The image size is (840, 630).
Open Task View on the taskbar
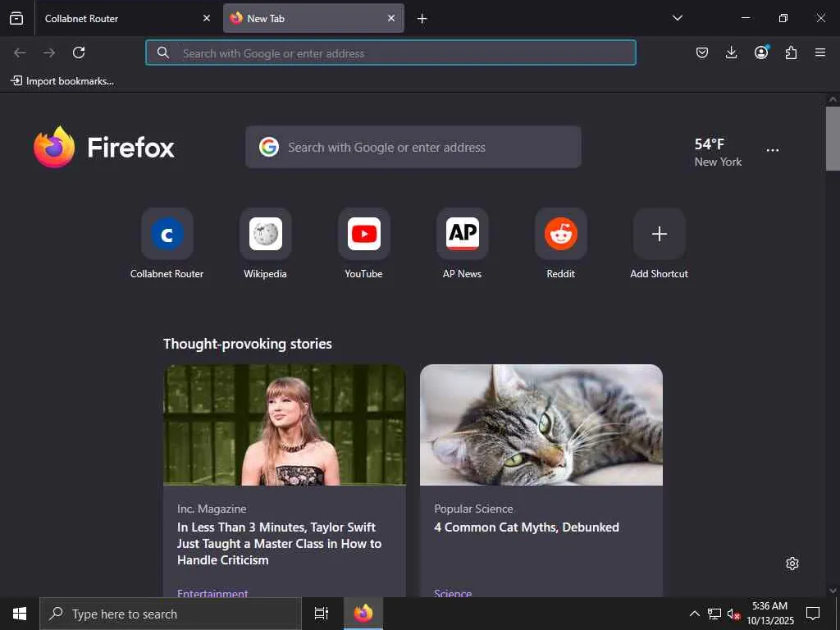322,614
